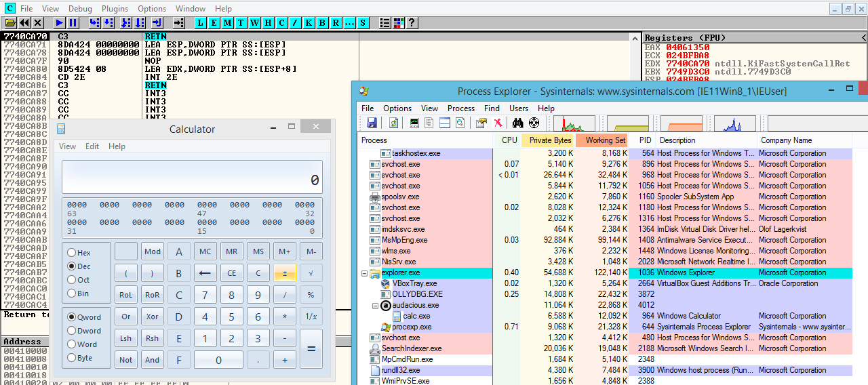Kill process with red X icon
Screen dimensions: 868x385
(x=498, y=123)
